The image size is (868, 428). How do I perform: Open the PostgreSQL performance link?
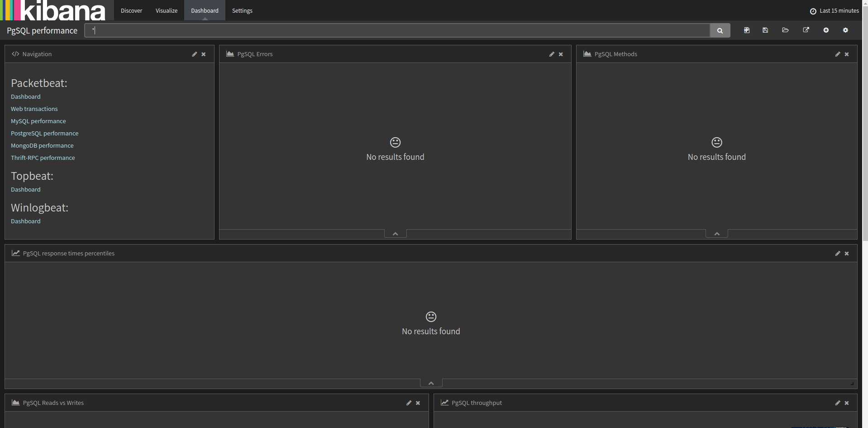45,134
